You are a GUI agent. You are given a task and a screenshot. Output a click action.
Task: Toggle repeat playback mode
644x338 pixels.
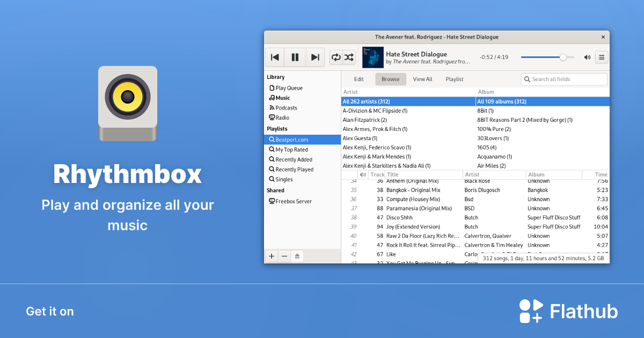336,57
